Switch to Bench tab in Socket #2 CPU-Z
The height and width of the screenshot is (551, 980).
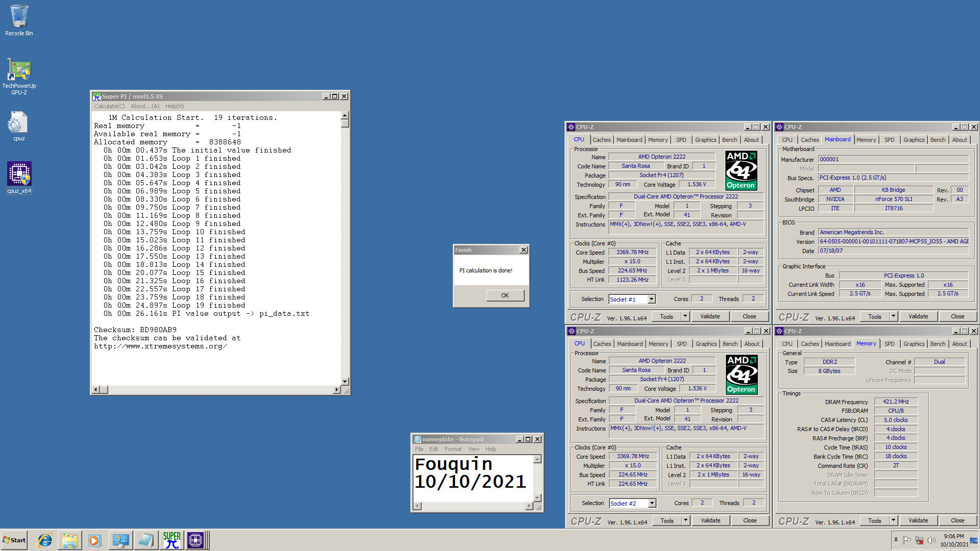coord(730,344)
